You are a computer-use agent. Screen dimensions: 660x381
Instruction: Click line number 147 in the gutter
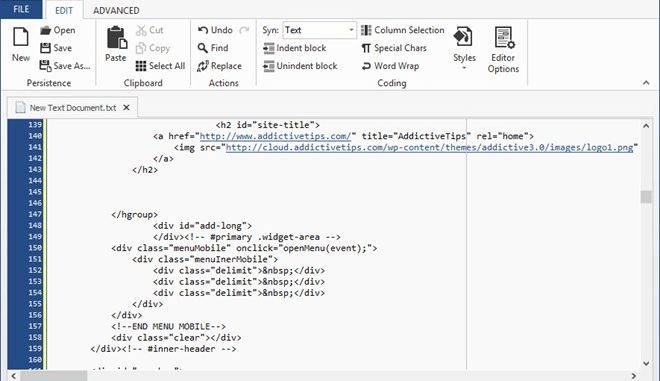(35, 214)
